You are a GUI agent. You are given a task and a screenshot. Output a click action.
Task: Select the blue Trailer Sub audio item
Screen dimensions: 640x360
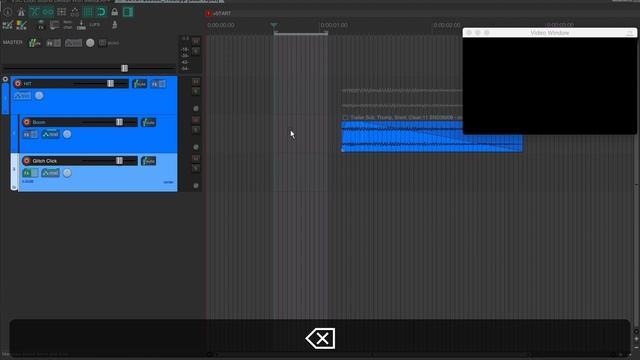(432, 136)
